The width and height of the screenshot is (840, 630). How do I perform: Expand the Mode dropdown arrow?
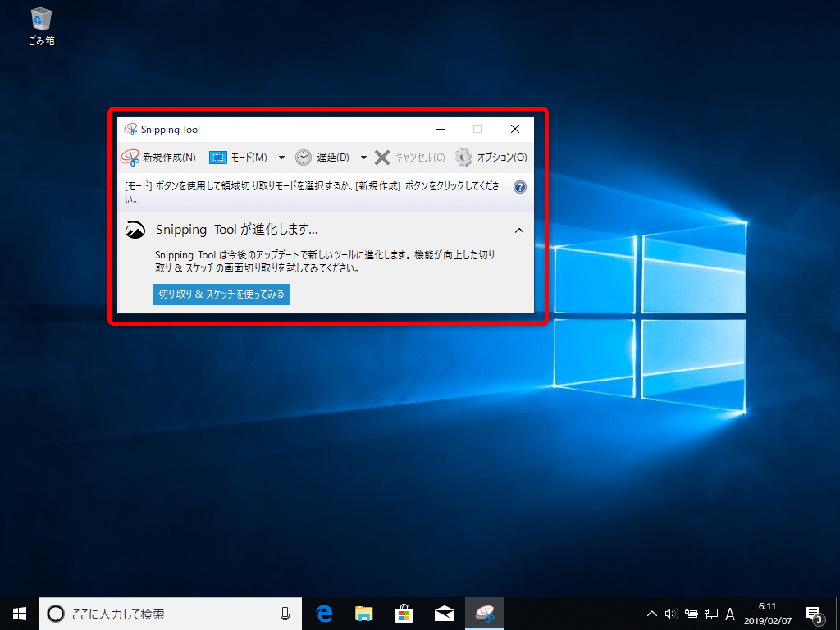tap(281, 157)
